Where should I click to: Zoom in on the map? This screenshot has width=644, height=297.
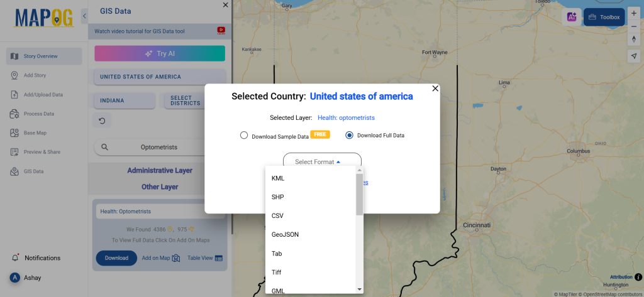pyautogui.click(x=634, y=13)
